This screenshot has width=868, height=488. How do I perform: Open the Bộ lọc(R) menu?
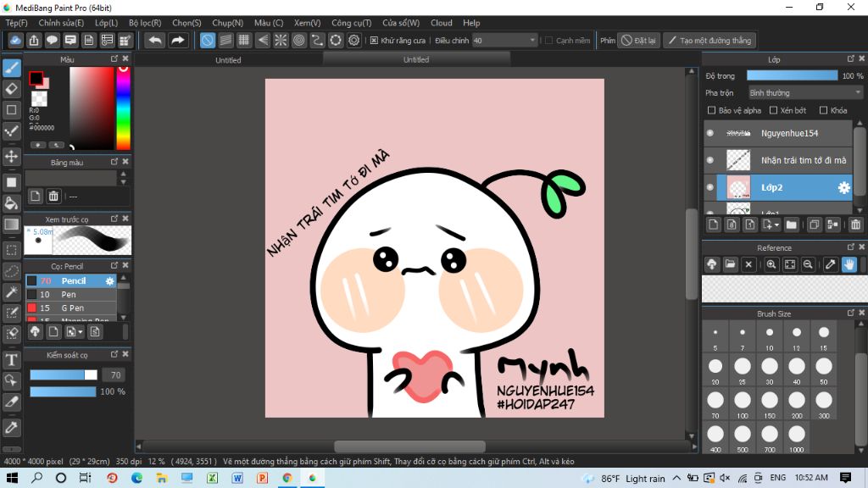coord(145,23)
